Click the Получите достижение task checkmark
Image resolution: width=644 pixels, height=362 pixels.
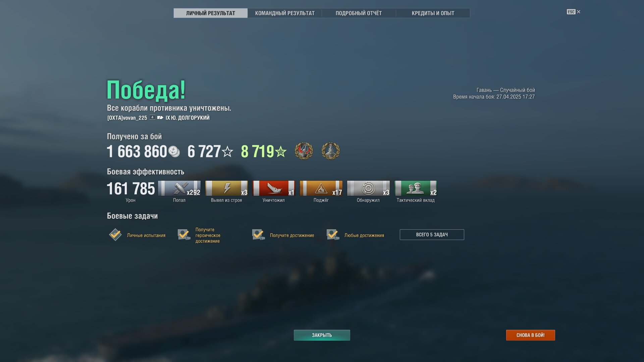tap(258, 235)
